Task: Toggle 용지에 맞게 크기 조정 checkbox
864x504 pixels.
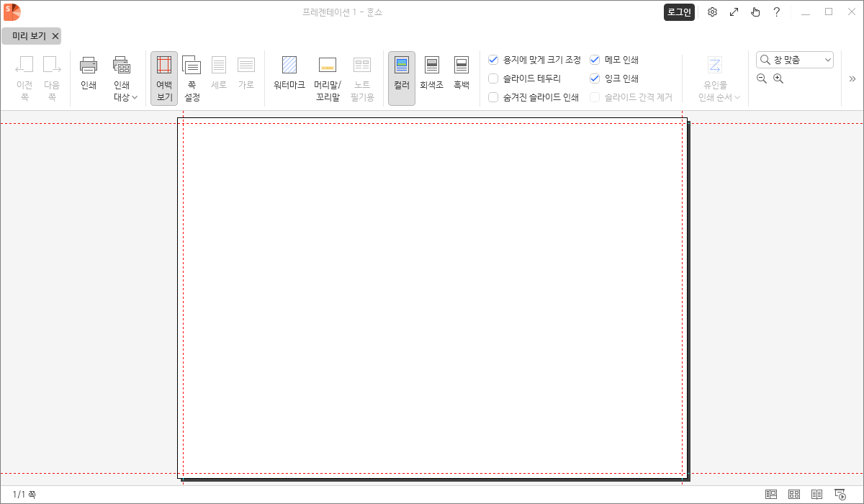Action: click(x=493, y=60)
